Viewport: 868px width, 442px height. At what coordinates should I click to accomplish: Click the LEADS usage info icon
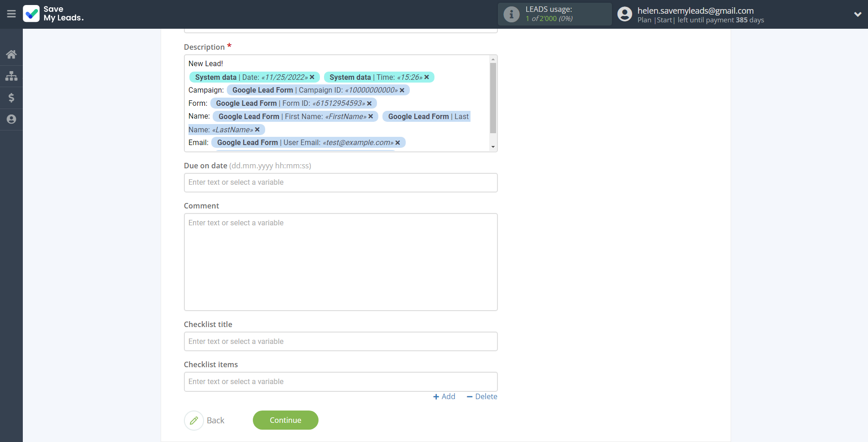click(511, 14)
